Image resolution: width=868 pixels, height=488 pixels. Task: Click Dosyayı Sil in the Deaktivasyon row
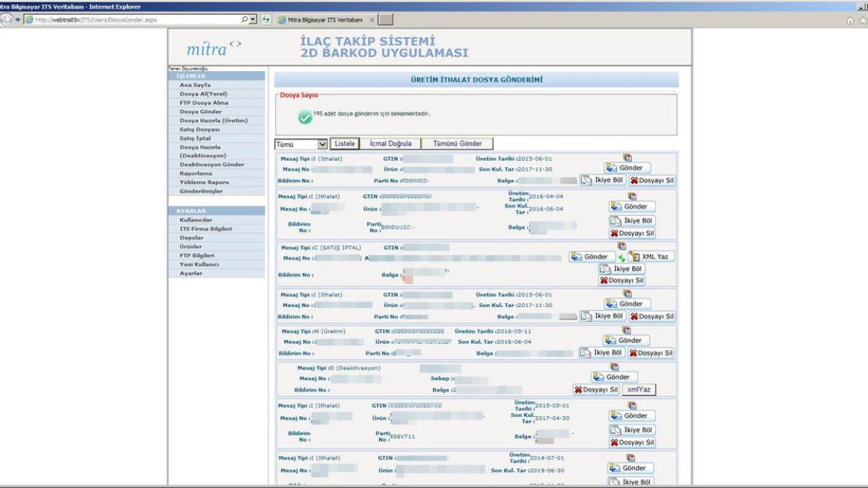[x=596, y=389]
